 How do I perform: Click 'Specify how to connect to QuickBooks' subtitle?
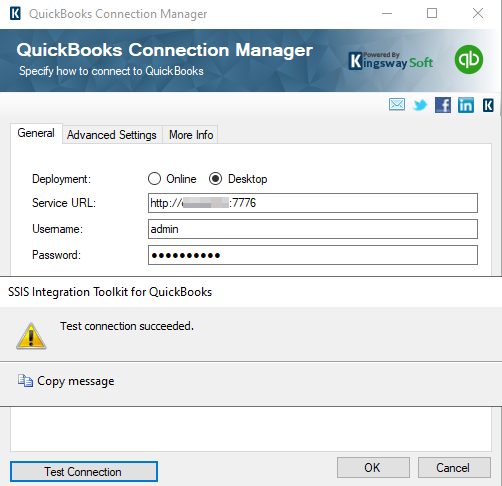pyautogui.click(x=111, y=71)
